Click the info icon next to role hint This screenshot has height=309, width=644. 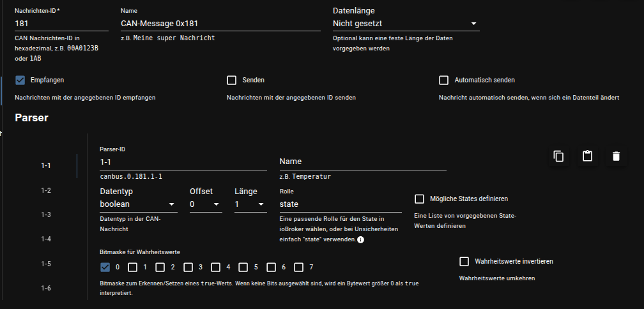360,240
